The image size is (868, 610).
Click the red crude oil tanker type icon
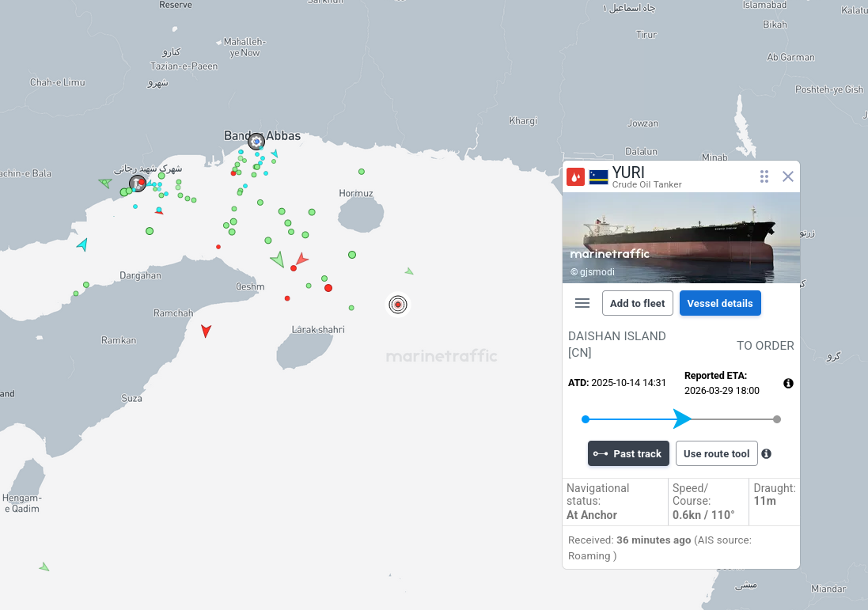[x=576, y=177]
